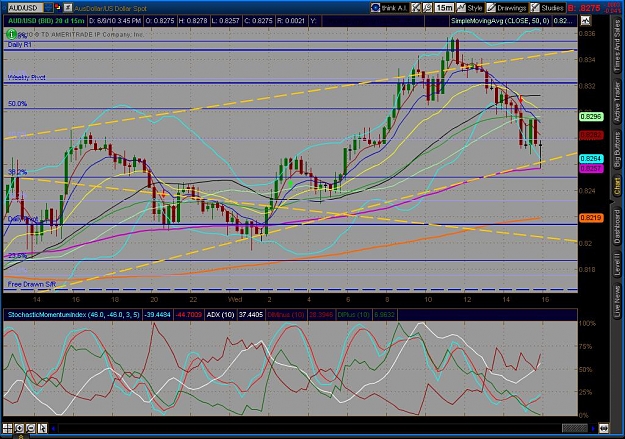
Task: Click the symbol actions icon beside AusDollar title
Action: pyautogui.click(x=68, y=8)
